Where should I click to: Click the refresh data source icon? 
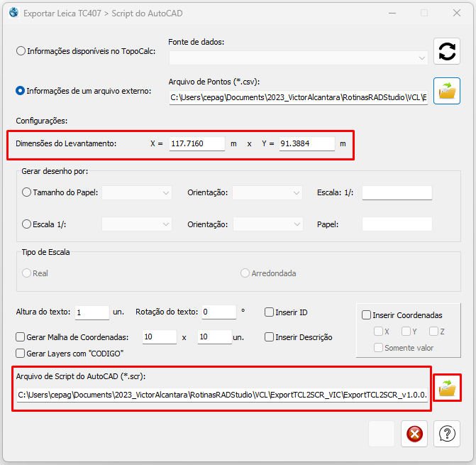tap(447, 52)
